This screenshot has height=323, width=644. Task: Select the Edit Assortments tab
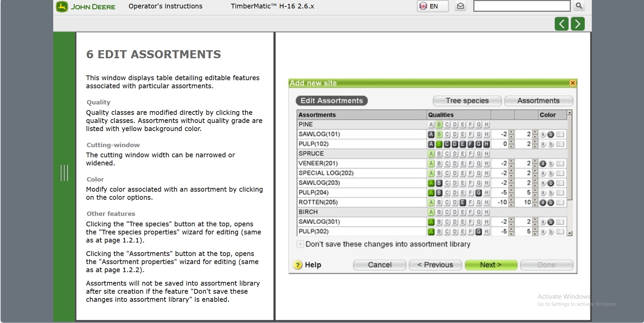pyautogui.click(x=332, y=101)
